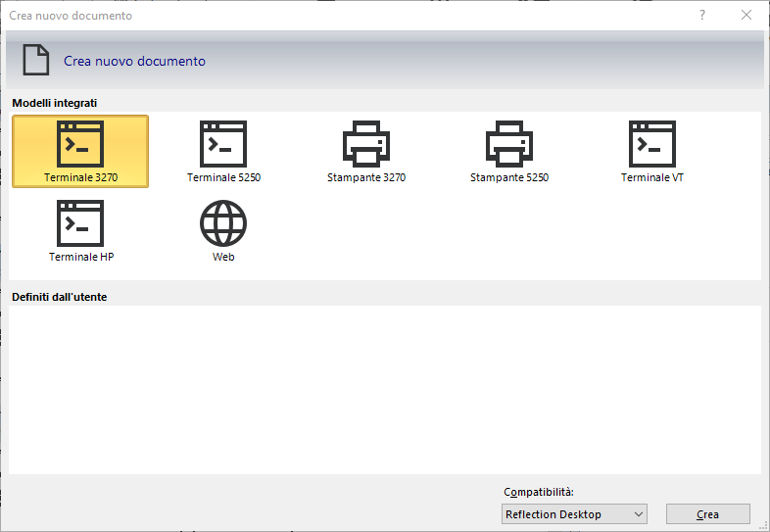Screen dimensions: 770x532
Task: Open the Compatibilità combo box
Action: pyautogui.click(x=572, y=514)
